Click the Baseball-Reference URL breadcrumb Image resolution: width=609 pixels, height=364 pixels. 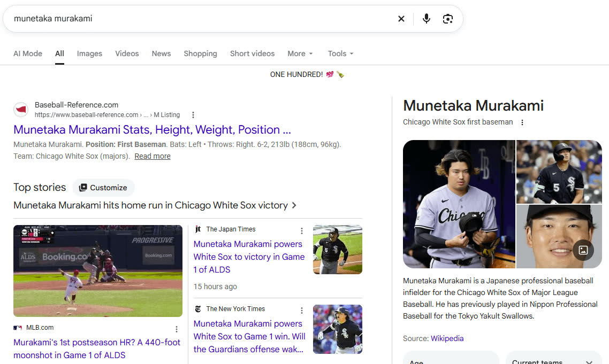(x=107, y=115)
